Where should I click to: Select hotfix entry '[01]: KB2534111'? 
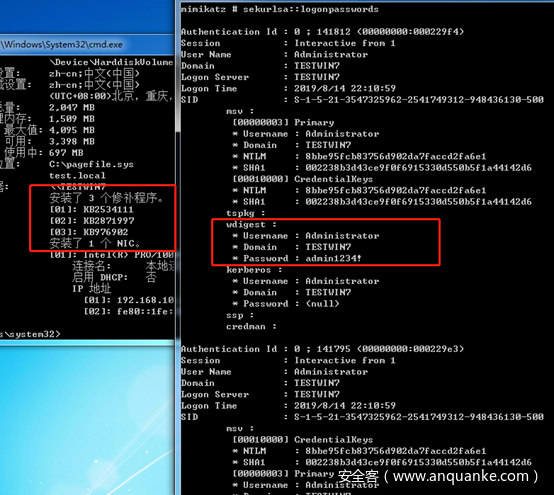click(91, 210)
